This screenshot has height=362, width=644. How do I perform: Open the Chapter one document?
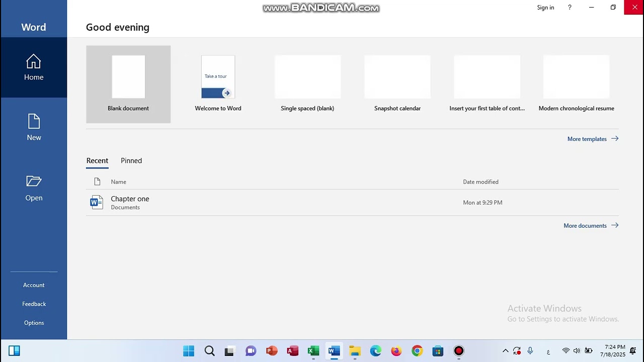(352, 203)
